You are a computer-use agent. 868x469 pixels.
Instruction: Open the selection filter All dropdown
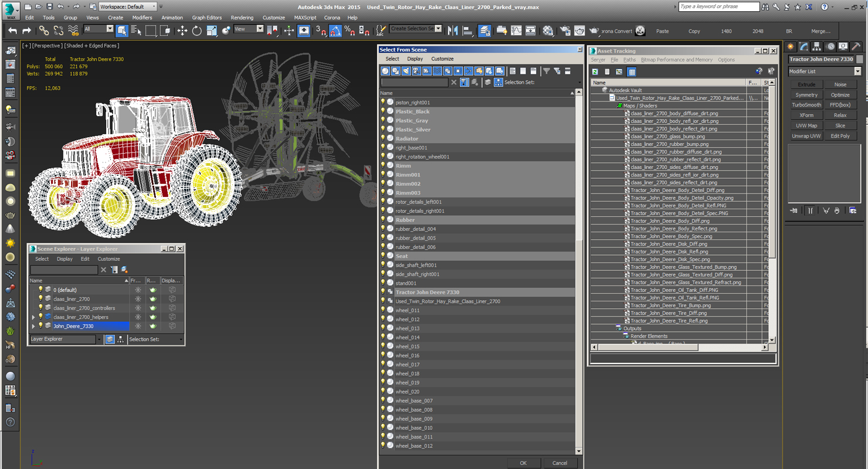(99, 29)
